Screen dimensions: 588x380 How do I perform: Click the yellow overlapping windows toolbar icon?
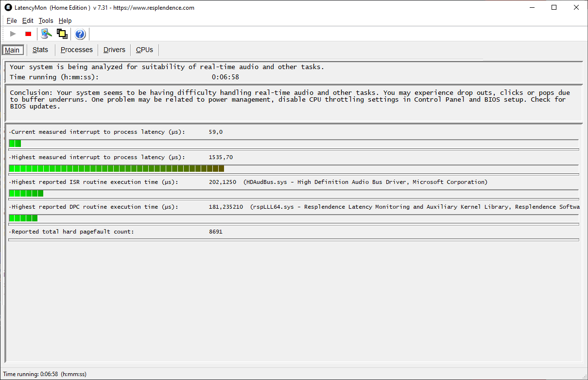point(62,34)
